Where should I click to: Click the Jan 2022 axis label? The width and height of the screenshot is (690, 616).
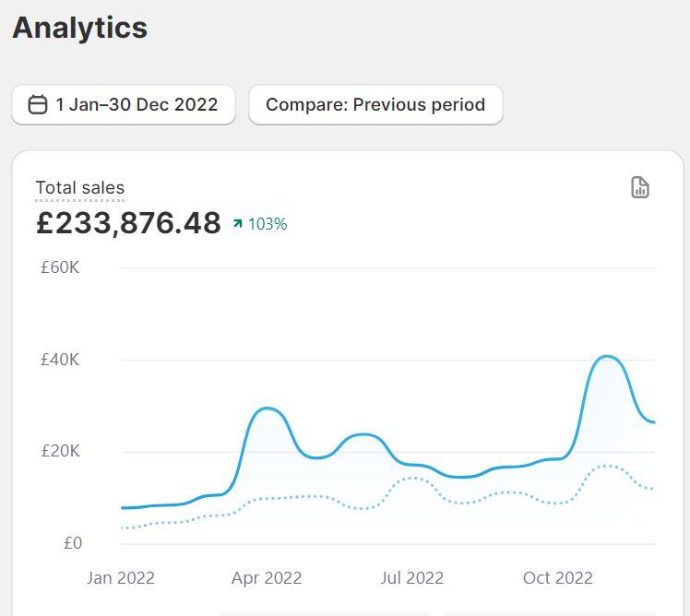point(121,577)
